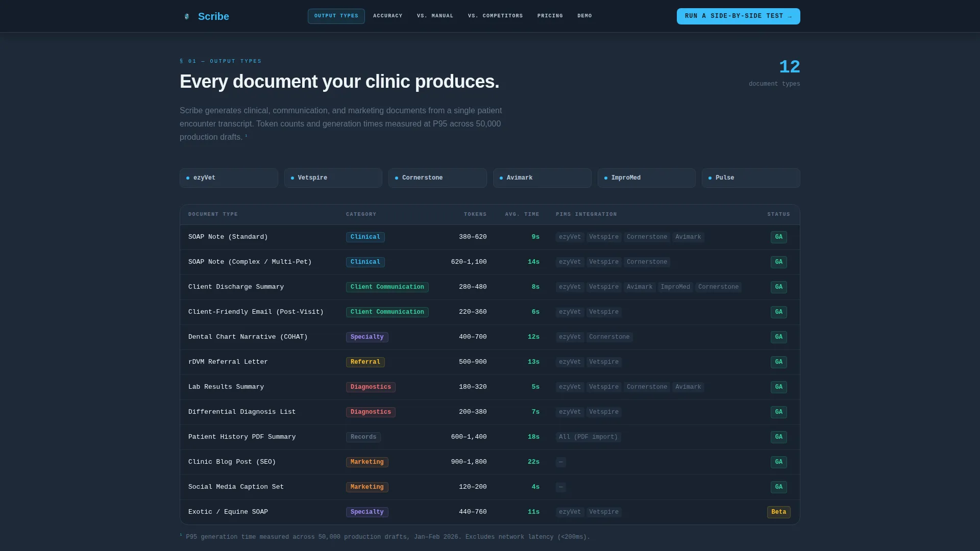This screenshot has height=551, width=980.
Task: Click GA badge on SOAP Note (Standard)
Action: (x=779, y=237)
